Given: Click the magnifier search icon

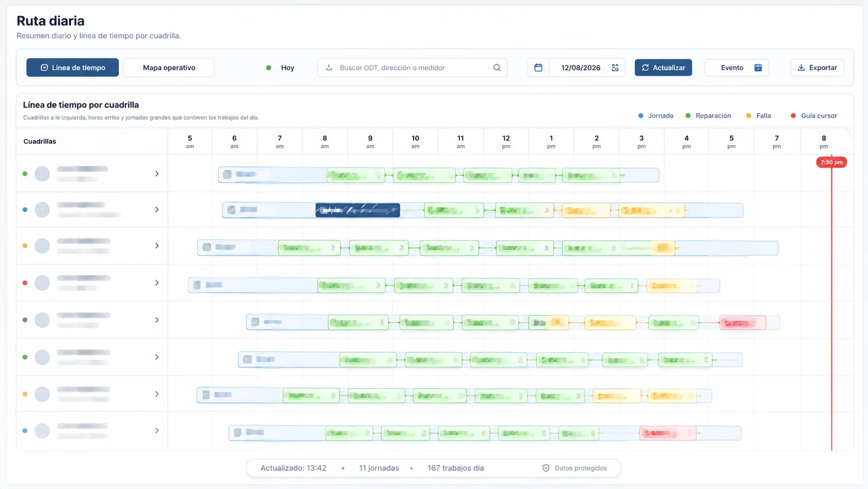Looking at the screenshot, I should point(497,68).
